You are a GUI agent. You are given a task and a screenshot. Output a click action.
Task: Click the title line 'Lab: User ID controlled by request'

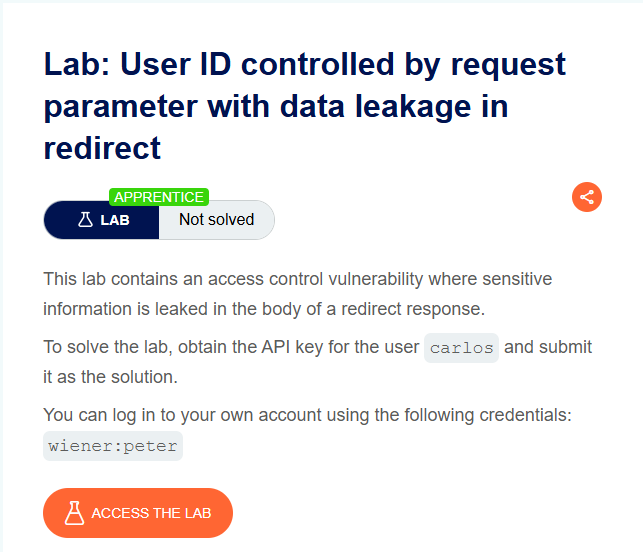(305, 64)
